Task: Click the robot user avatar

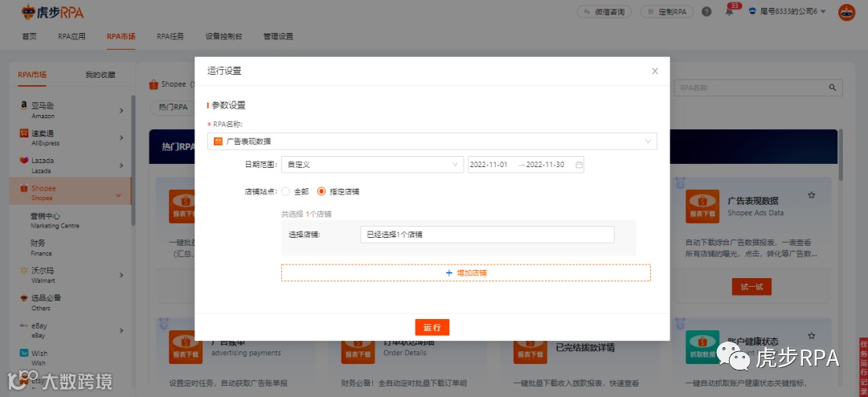Action: 846,11
